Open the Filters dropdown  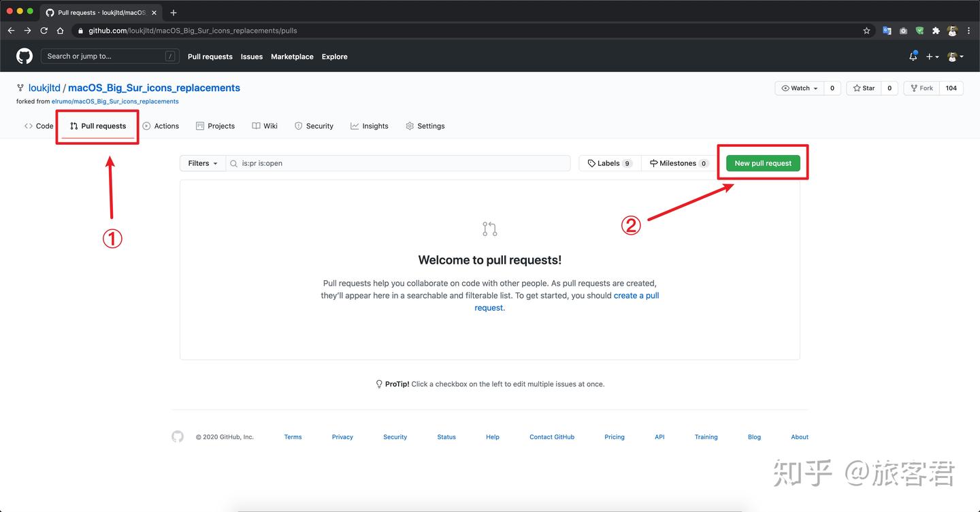click(203, 163)
